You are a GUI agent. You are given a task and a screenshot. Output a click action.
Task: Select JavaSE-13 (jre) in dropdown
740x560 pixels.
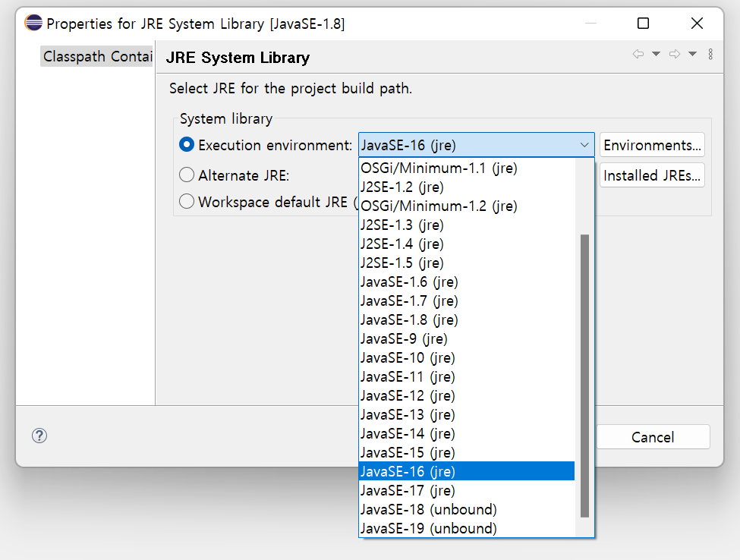(x=467, y=415)
